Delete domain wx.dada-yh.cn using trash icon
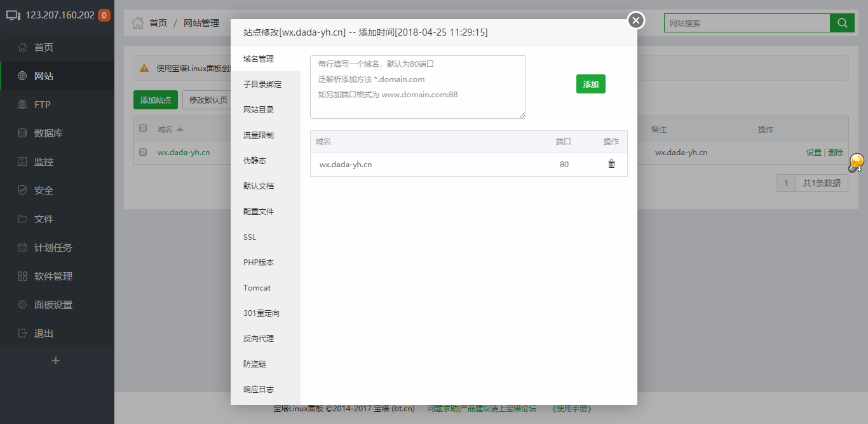The image size is (868, 424). (x=611, y=164)
